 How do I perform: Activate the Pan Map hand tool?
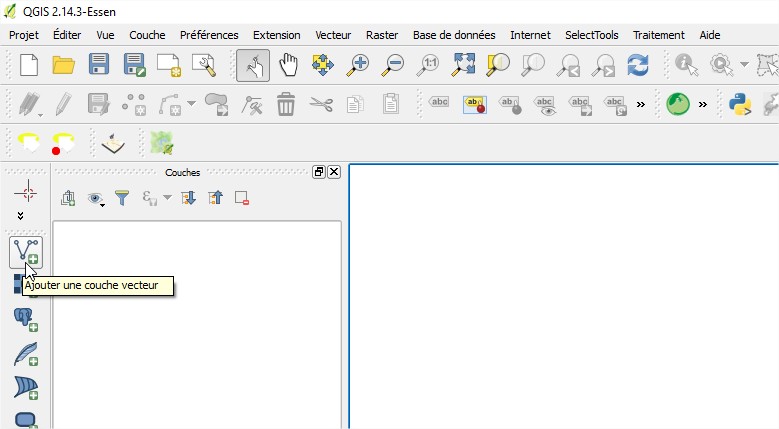pos(288,65)
